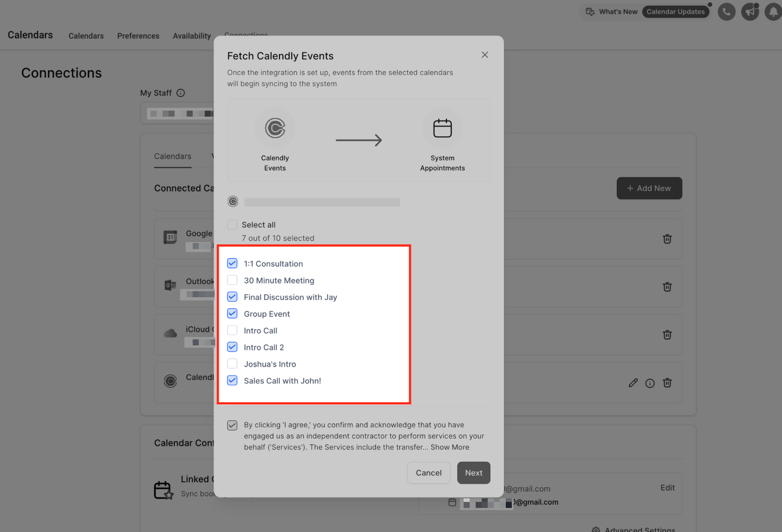Click the iCloud row trash icon
Image resolution: width=782 pixels, height=532 pixels.
coord(667,335)
